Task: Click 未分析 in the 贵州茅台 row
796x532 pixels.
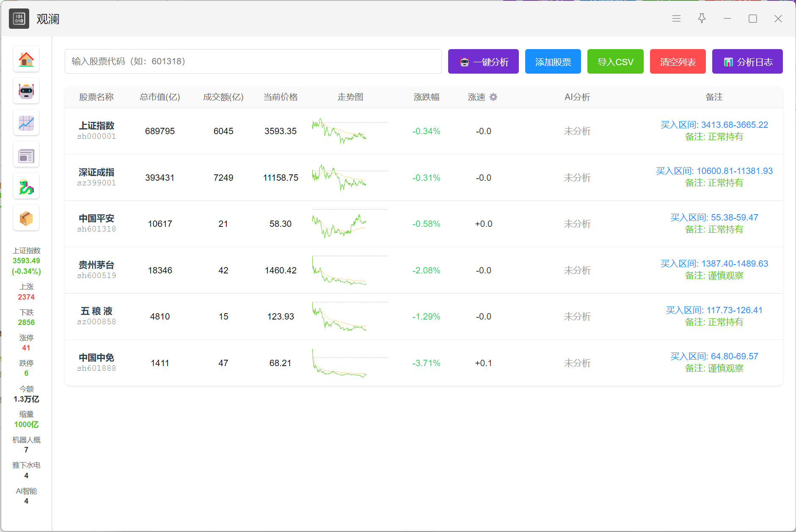Action: click(577, 270)
